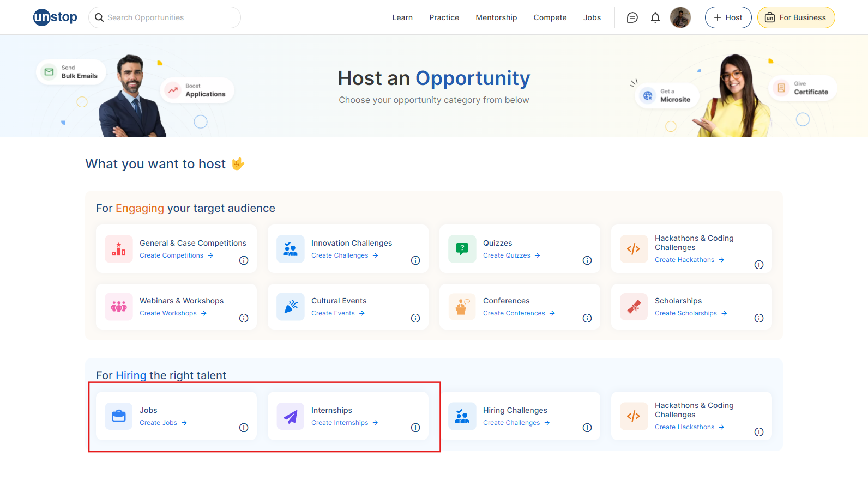Open the messages chat icon
This screenshot has width=868, height=493.
coord(632,17)
